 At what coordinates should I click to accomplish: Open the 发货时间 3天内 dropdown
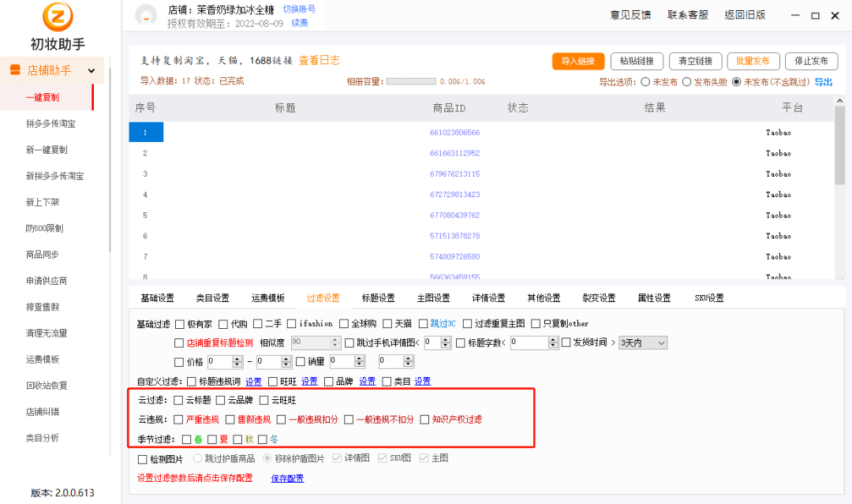(x=643, y=343)
